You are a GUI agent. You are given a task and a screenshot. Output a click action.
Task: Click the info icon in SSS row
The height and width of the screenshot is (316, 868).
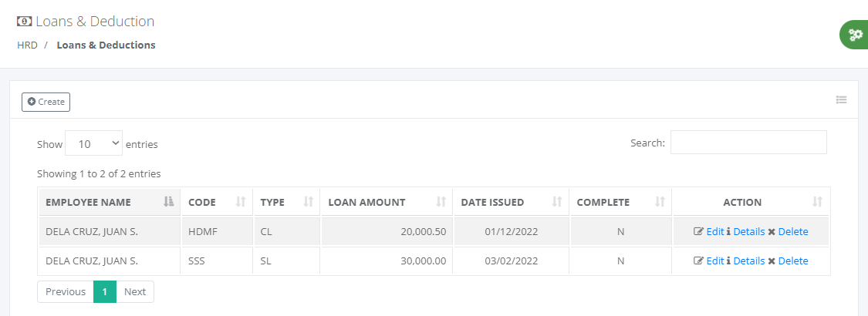pyautogui.click(x=728, y=261)
